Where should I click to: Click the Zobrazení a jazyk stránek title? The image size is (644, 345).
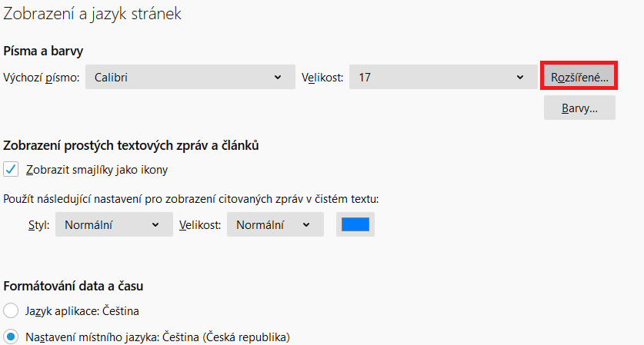[x=92, y=14]
